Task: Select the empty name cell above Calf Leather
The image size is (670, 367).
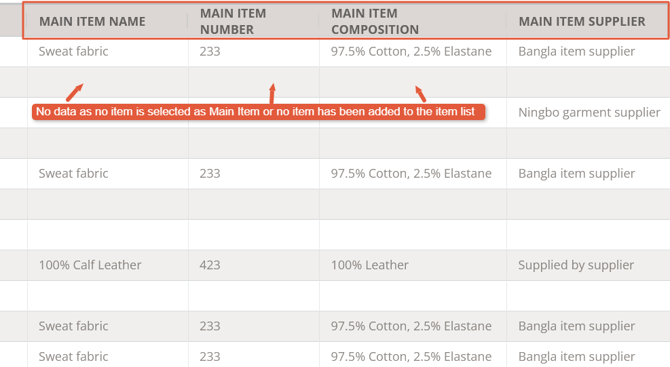Action: [x=108, y=235]
